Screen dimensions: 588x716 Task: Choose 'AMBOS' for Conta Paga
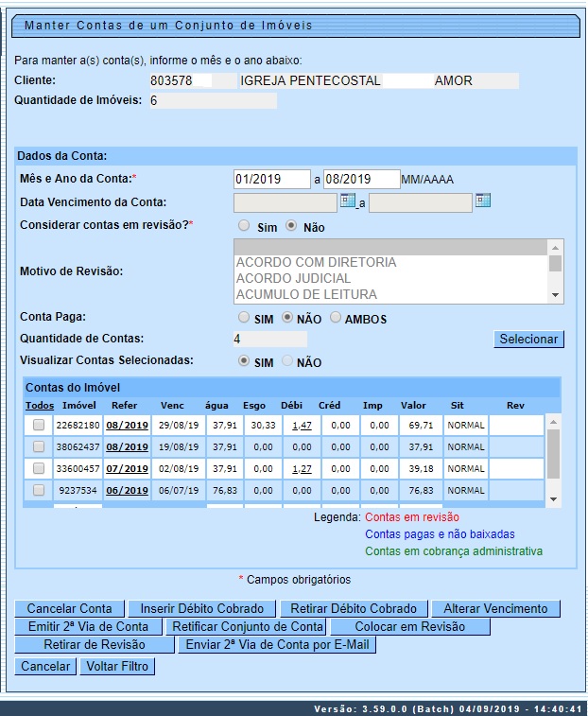point(337,318)
